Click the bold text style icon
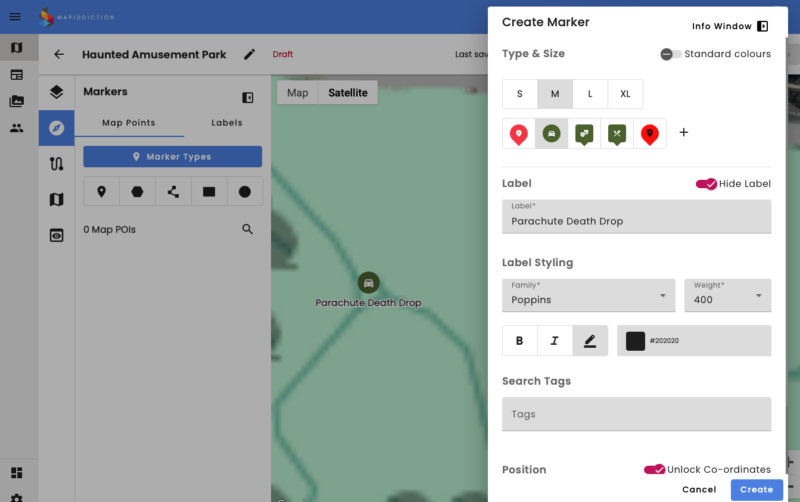Image resolution: width=800 pixels, height=502 pixels. [x=519, y=341]
